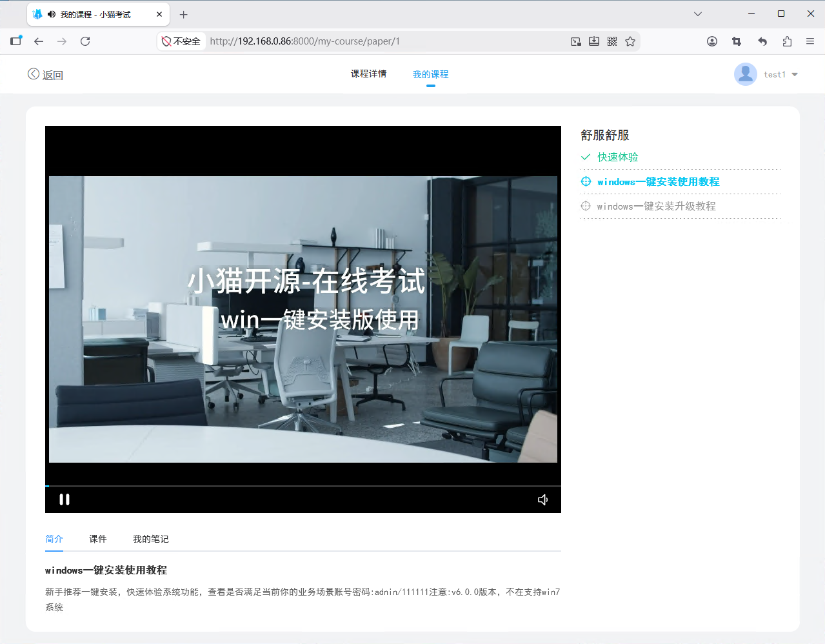Click the user avatar image
Image resolution: width=825 pixels, height=644 pixels.
coord(745,74)
